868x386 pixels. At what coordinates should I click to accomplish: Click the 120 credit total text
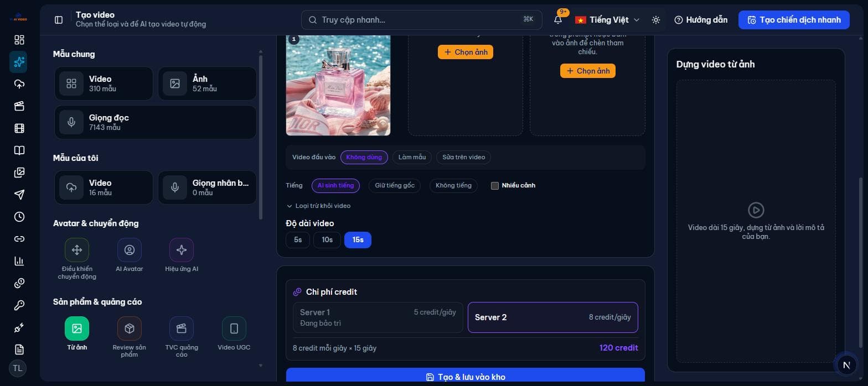(618, 348)
